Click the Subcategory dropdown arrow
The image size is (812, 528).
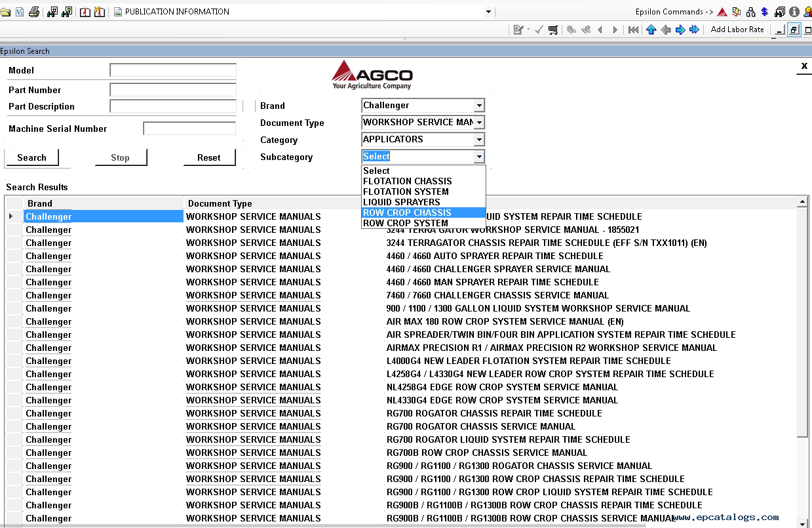479,157
